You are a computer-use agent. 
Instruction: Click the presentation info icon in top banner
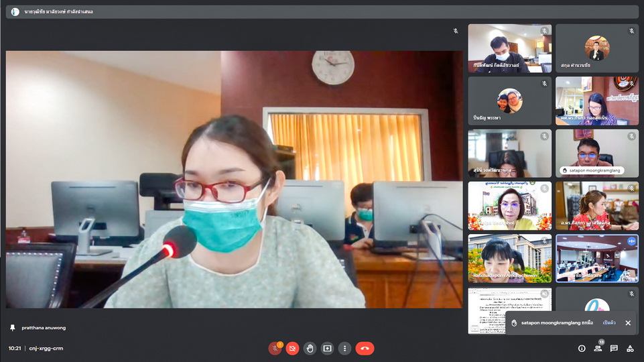click(x=15, y=12)
